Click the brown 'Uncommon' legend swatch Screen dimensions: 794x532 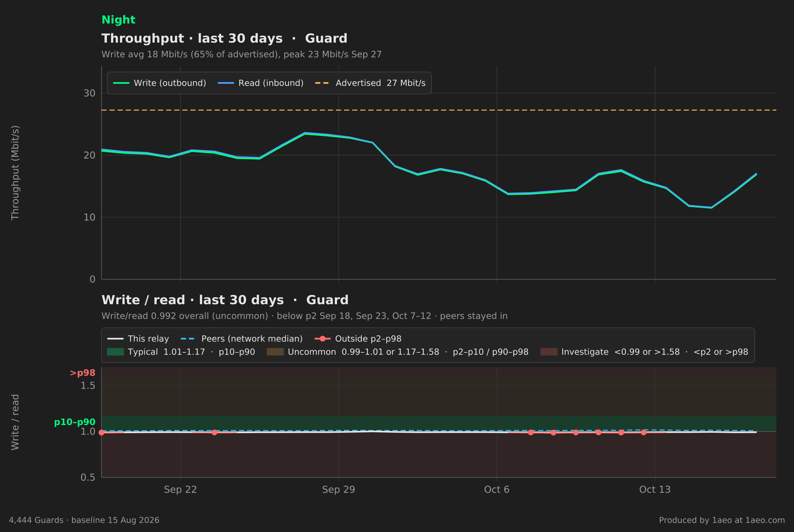click(275, 352)
